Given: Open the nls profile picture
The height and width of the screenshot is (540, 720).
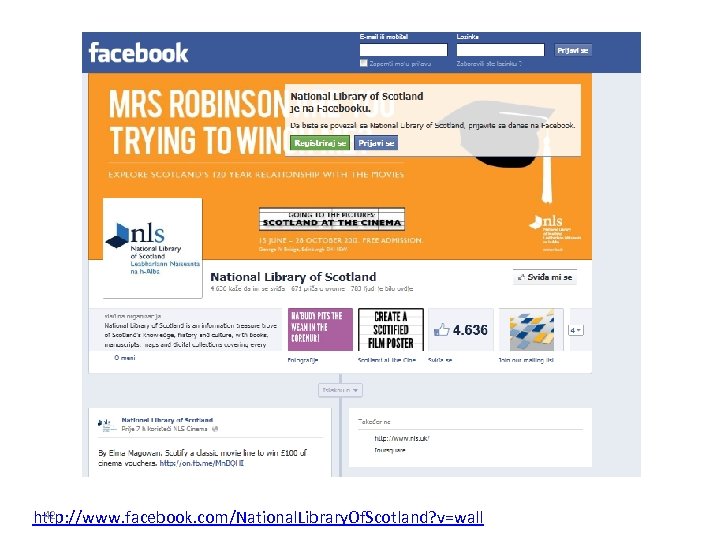Looking at the screenshot, I should (152, 248).
